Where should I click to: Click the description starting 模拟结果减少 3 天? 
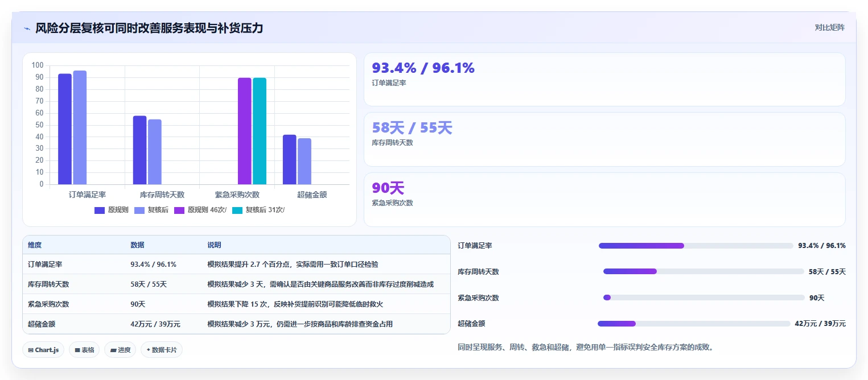(x=320, y=284)
